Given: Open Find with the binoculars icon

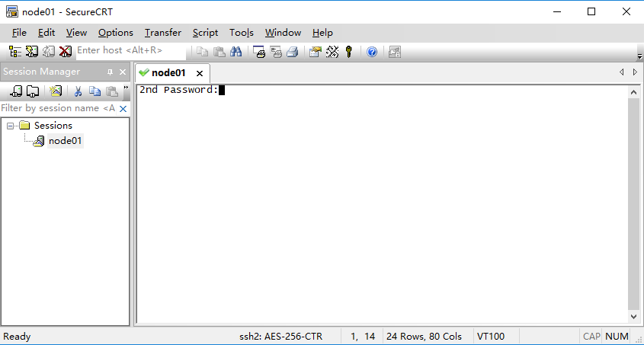Looking at the screenshot, I should tap(236, 52).
